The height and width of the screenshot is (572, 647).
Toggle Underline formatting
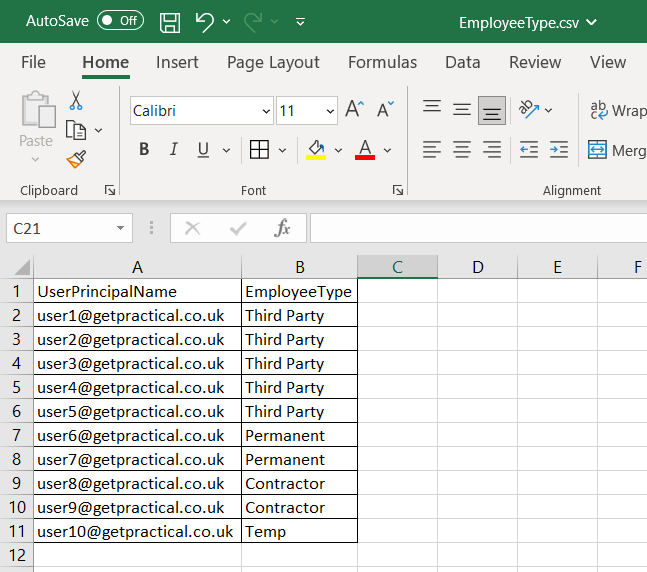point(203,149)
